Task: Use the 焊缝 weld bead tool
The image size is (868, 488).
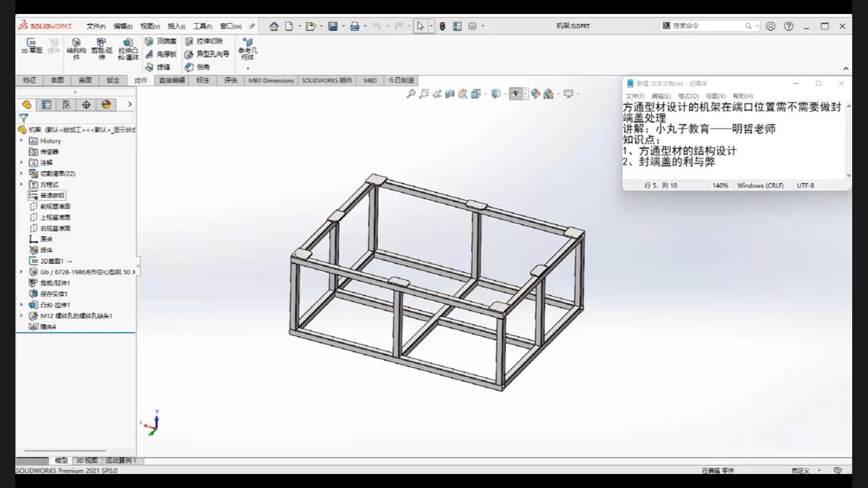Action: pos(157,67)
